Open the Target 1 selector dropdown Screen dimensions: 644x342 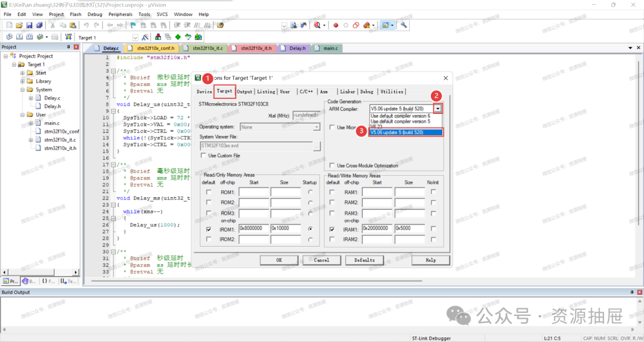click(135, 38)
